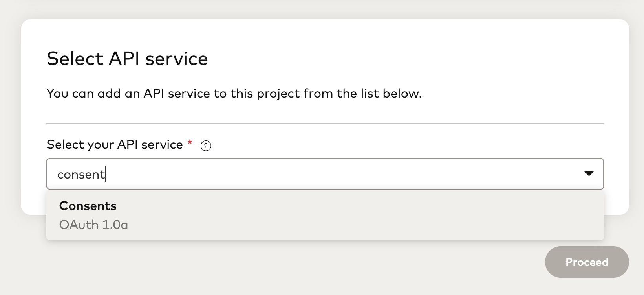Image resolution: width=644 pixels, height=295 pixels.
Task: Click the help question mark icon
Action: (206, 146)
